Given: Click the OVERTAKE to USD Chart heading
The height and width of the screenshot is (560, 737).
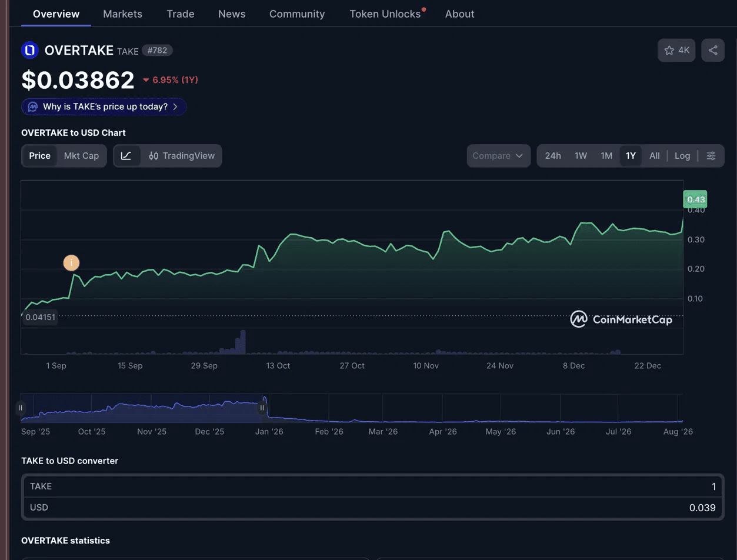Looking at the screenshot, I should point(74,132).
